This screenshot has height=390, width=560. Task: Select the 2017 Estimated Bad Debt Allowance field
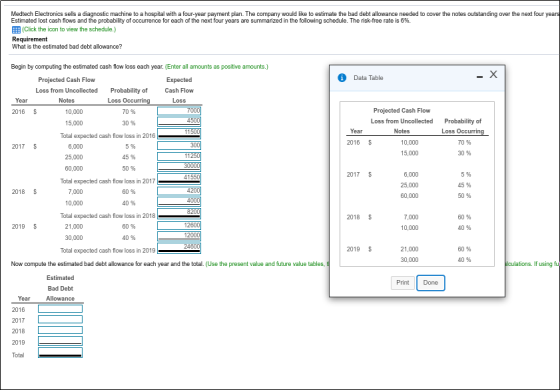(60, 319)
